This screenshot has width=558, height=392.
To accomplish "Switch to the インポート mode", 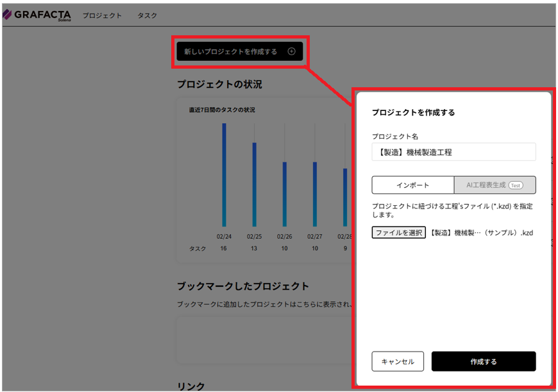I will click(413, 185).
